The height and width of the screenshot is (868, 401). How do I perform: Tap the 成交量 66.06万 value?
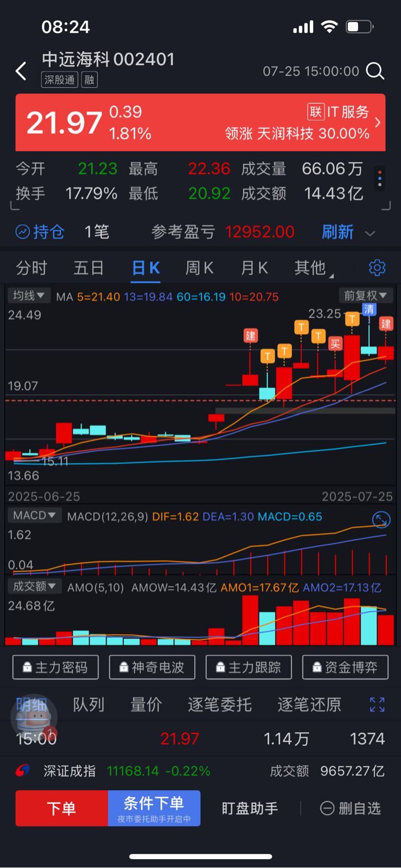click(x=333, y=169)
